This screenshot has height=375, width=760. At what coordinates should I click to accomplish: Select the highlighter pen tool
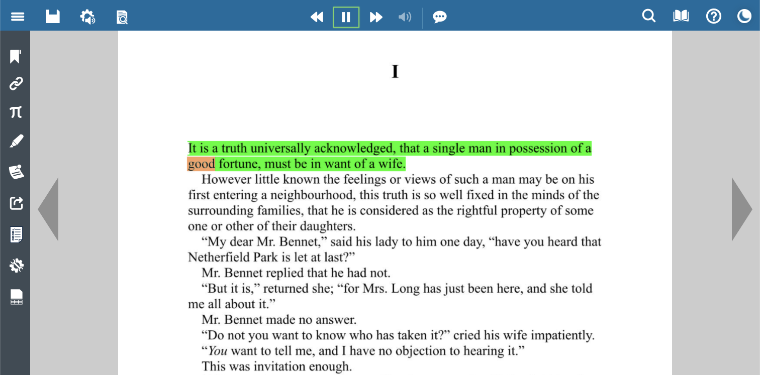pos(16,142)
